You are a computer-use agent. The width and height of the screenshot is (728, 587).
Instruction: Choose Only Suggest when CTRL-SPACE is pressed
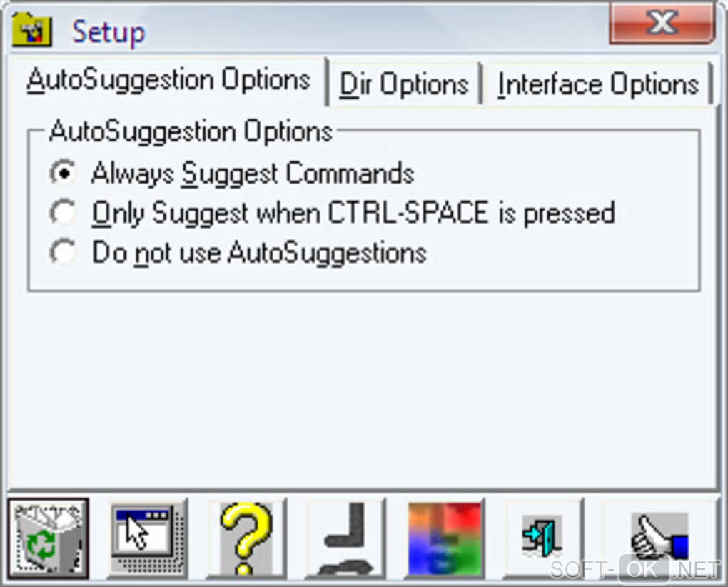point(64,213)
